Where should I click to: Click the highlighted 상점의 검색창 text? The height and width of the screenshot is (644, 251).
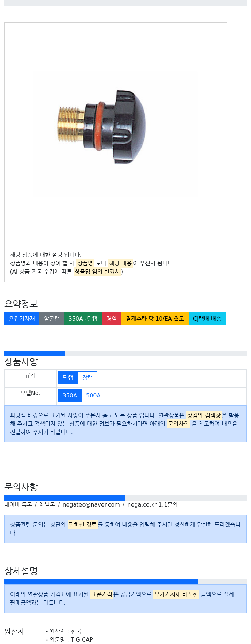(x=204, y=415)
